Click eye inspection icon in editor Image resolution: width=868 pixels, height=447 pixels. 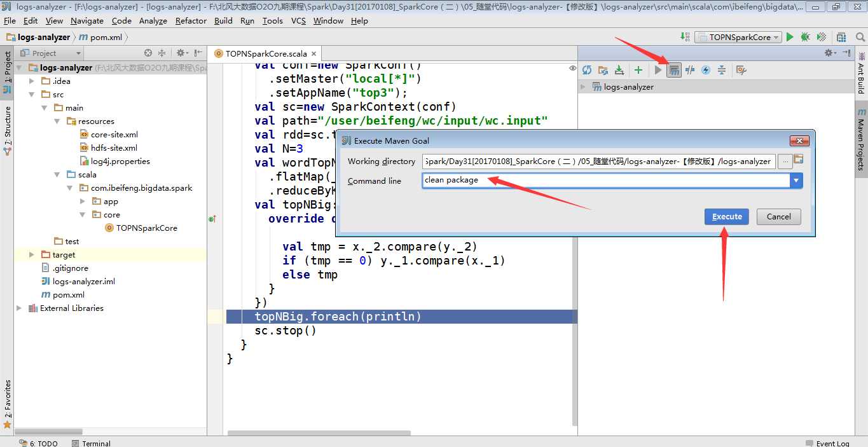click(x=573, y=68)
